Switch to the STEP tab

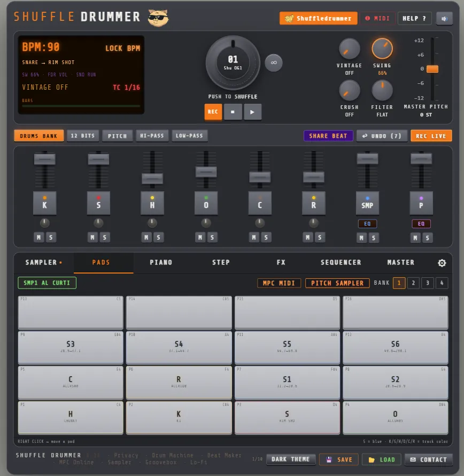221,263
